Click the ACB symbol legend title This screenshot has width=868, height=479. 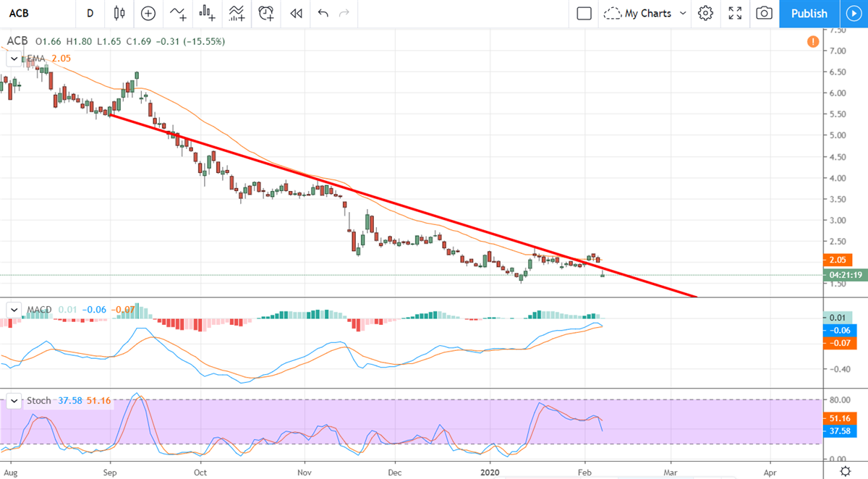(17, 41)
